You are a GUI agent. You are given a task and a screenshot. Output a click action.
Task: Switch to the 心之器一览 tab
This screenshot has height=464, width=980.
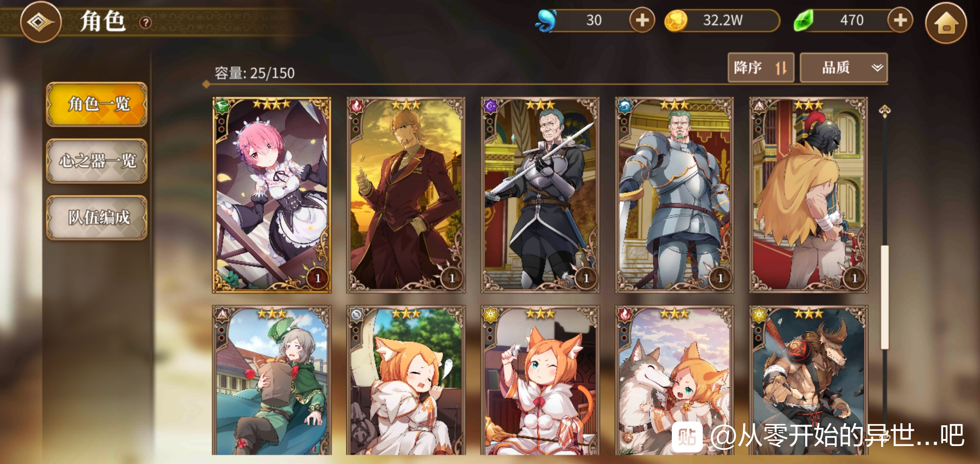click(97, 161)
